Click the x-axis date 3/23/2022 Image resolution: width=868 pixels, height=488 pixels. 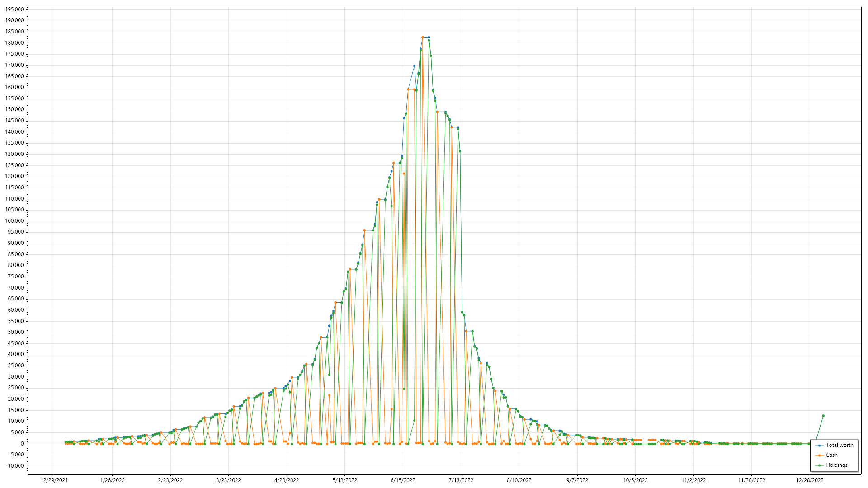pos(228,480)
